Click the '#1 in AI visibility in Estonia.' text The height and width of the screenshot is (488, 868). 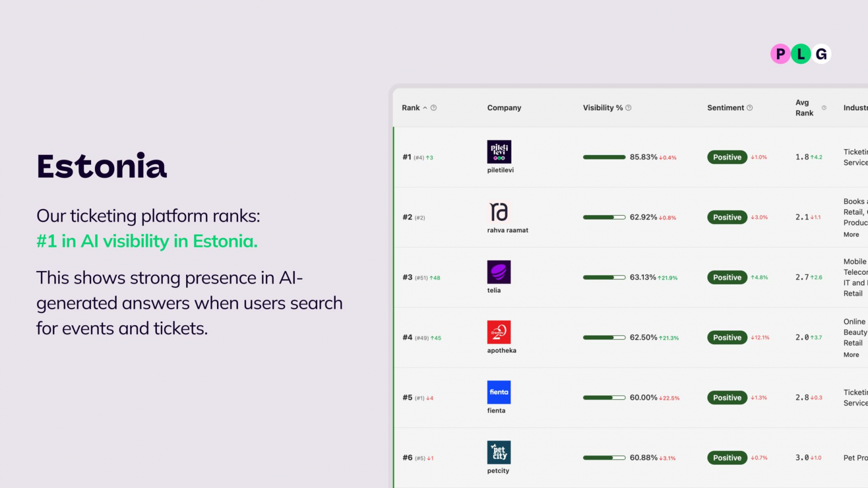tap(147, 241)
